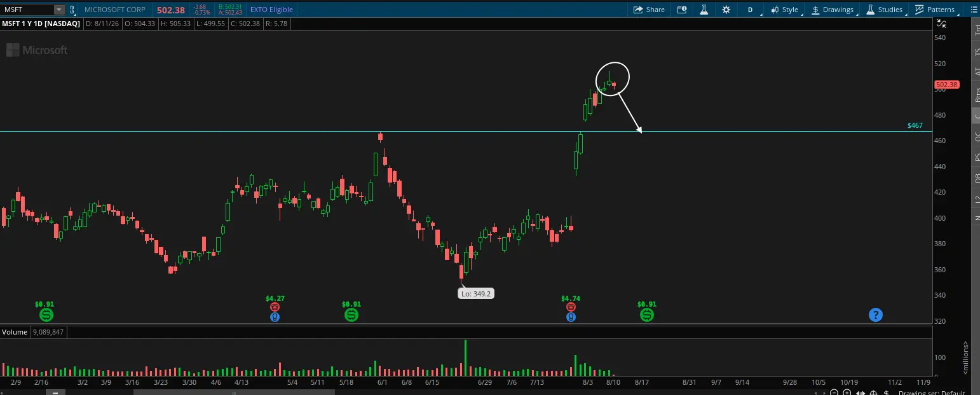Open the TS sidebar tab
Viewport: 980px width, 395px height.
point(977,52)
